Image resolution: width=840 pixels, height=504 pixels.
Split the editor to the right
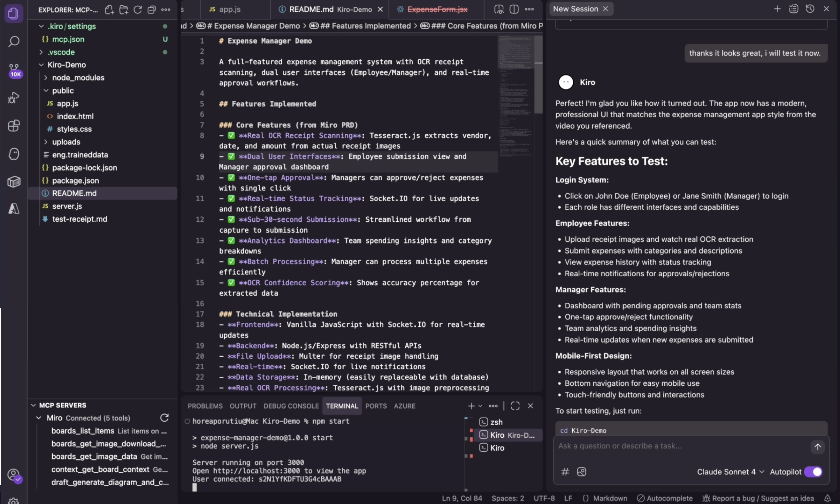pos(514,9)
